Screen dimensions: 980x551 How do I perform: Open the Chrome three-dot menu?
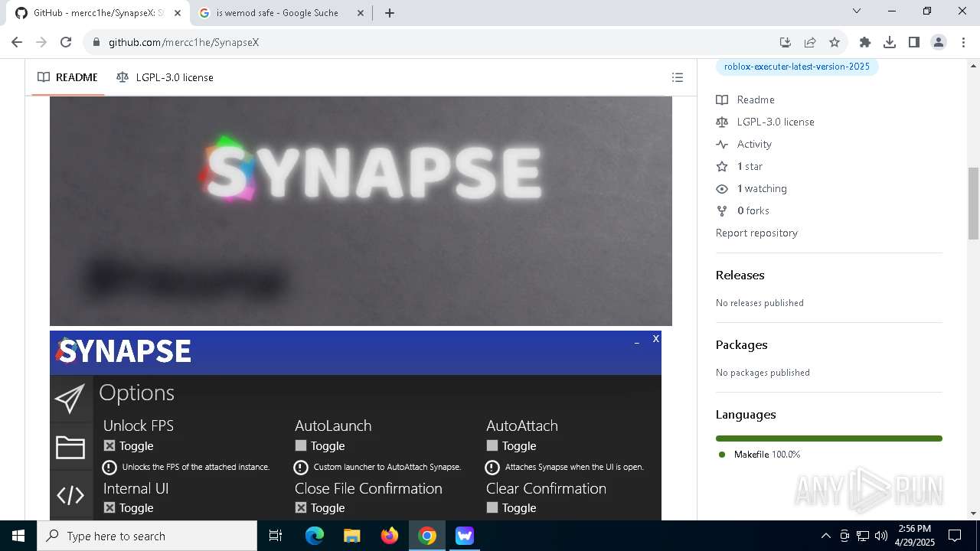(963, 42)
